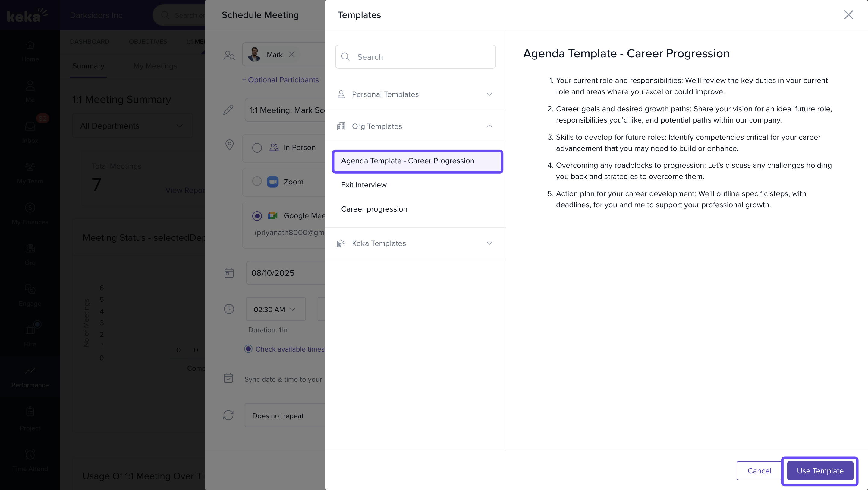
Task: Select the Exit Interview template
Action: click(x=364, y=185)
